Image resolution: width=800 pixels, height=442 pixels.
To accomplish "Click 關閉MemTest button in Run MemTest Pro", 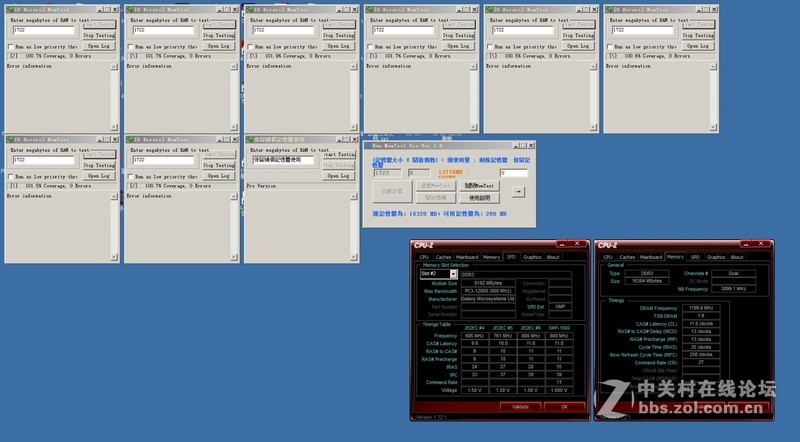I will tap(480, 186).
